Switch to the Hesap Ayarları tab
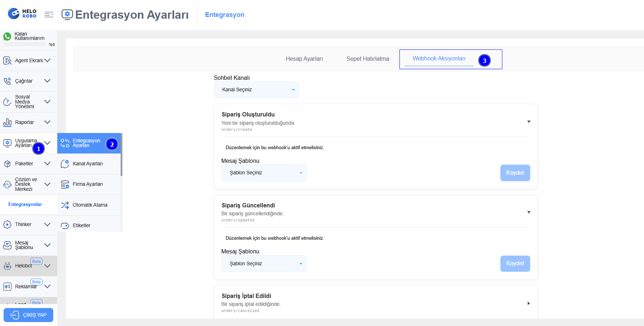This screenshot has height=326, width=644. (304, 59)
